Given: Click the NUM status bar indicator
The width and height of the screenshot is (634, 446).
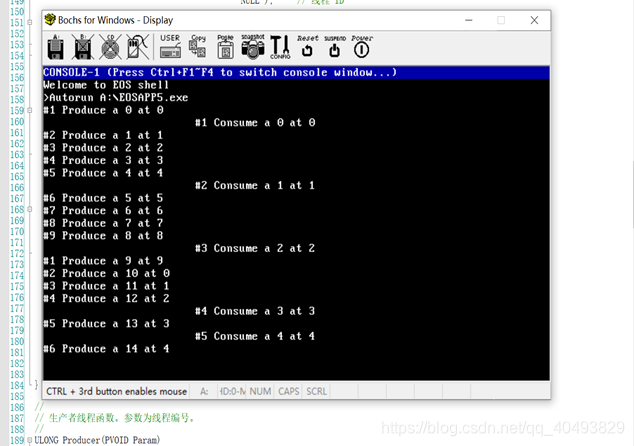Looking at the screenshot, I should click(x=260, y=391).
